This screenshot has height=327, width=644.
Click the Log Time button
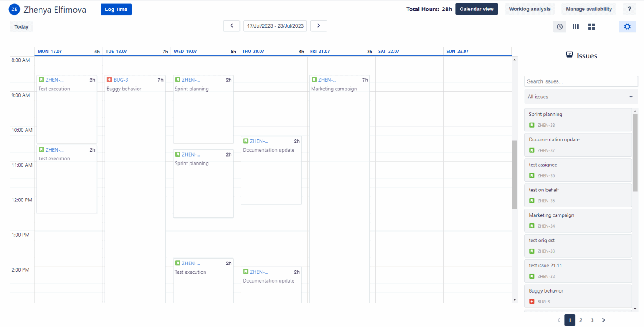click(x=116, y=9)
